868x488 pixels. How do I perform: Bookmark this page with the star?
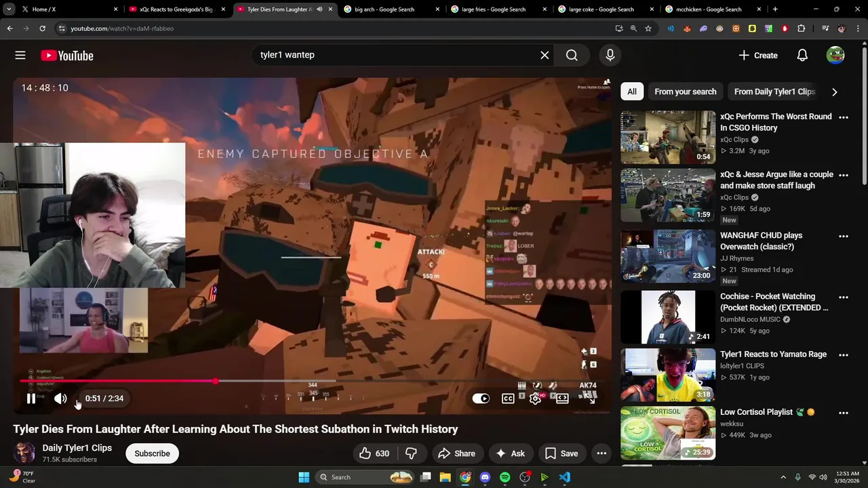(648, 28)
